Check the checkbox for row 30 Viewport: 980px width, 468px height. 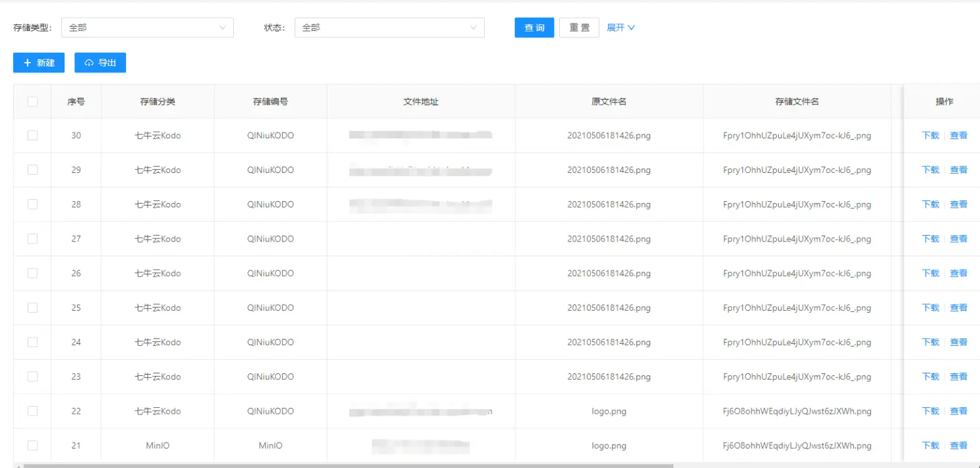tap(33, 135)
